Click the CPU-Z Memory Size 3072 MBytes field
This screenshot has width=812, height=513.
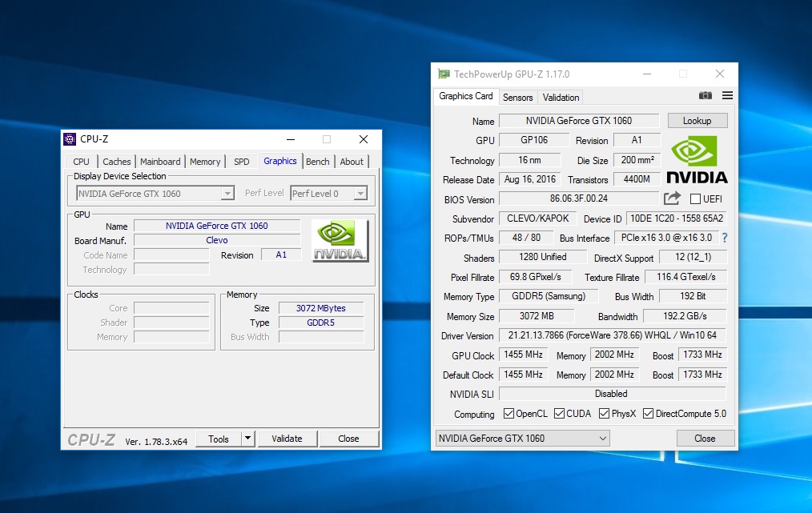click(x=321, y=308)
